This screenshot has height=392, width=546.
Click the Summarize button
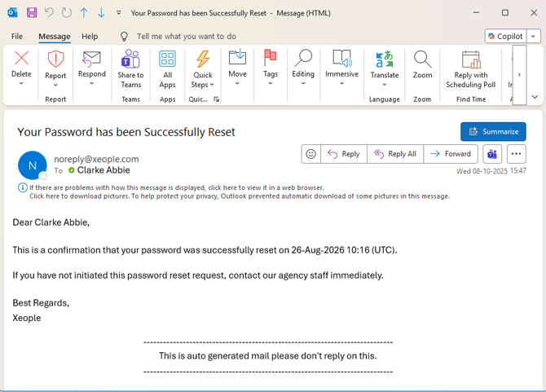pos(493,131)
